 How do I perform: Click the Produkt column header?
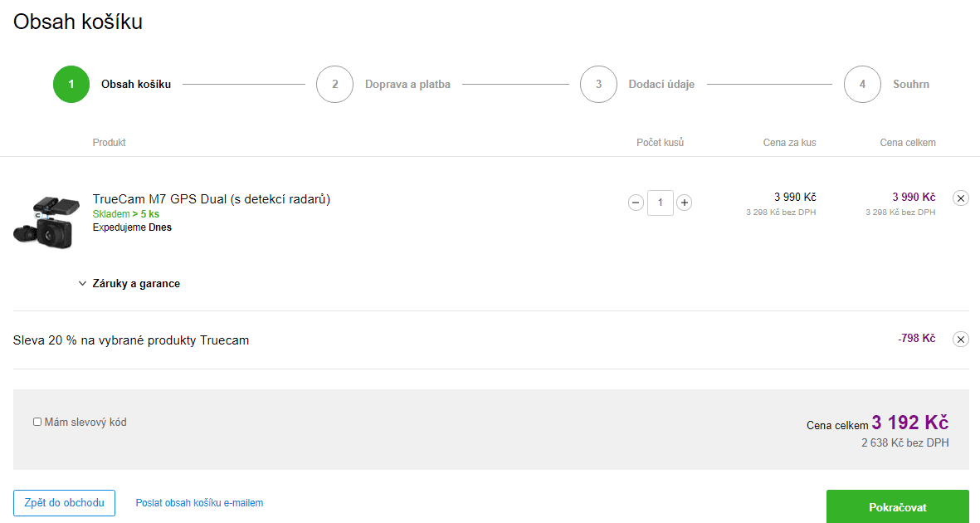110,143
